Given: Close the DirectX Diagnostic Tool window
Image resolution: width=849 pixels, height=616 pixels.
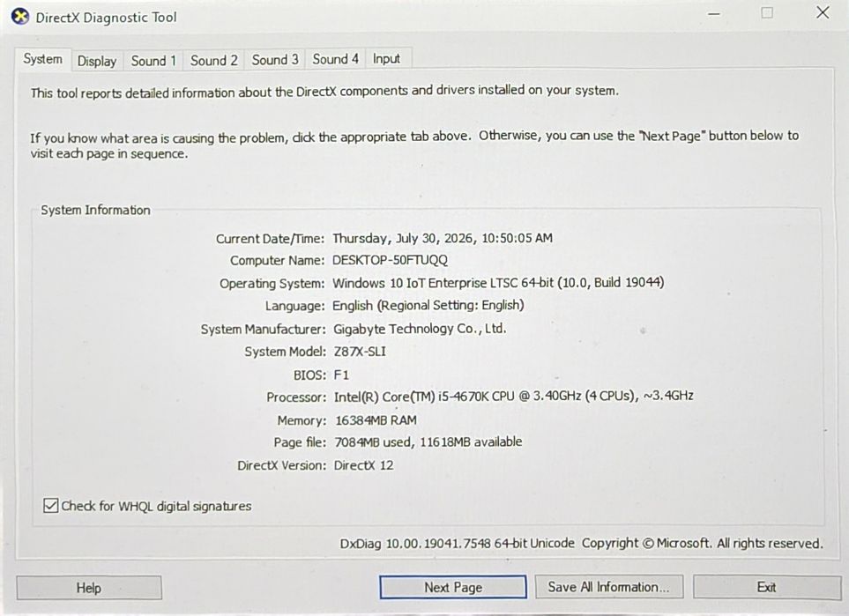Looking at the screenshot, I should [823, 12].
